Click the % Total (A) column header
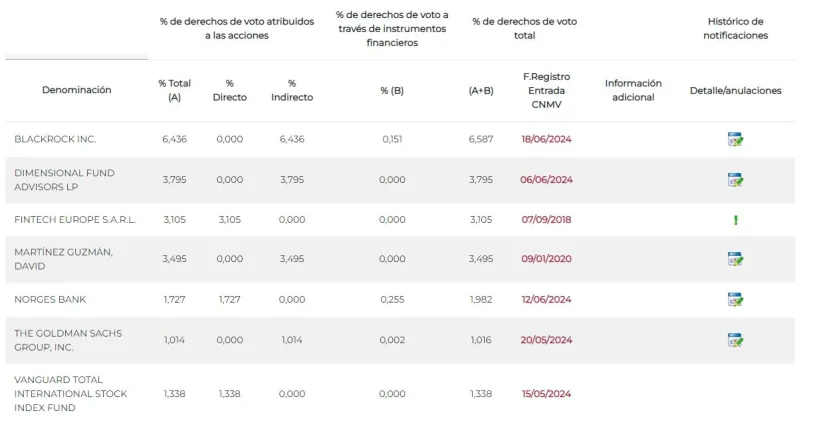825x423 pixels. coord(175,90)
